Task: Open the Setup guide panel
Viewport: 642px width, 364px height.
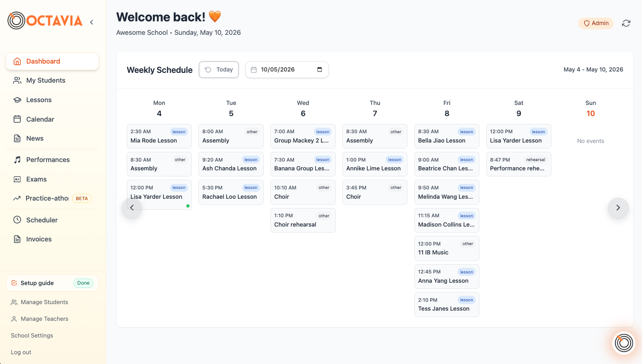Action: tap(52, 283)
